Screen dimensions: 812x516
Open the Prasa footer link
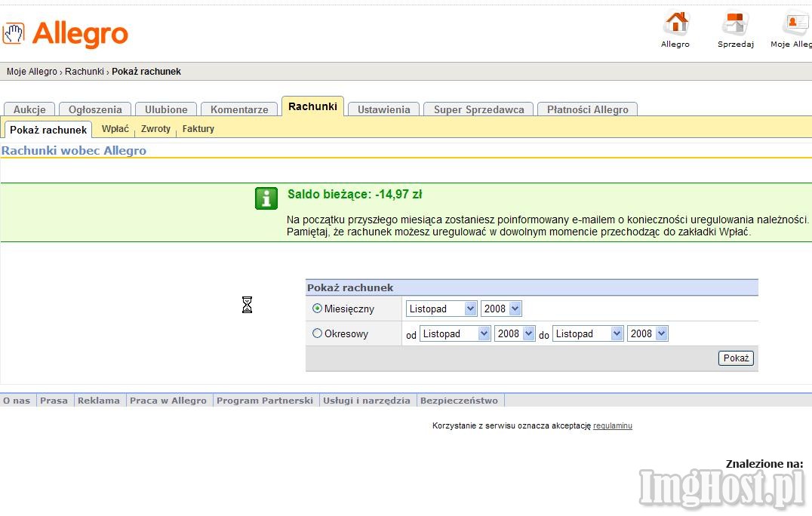pos(54,400)
